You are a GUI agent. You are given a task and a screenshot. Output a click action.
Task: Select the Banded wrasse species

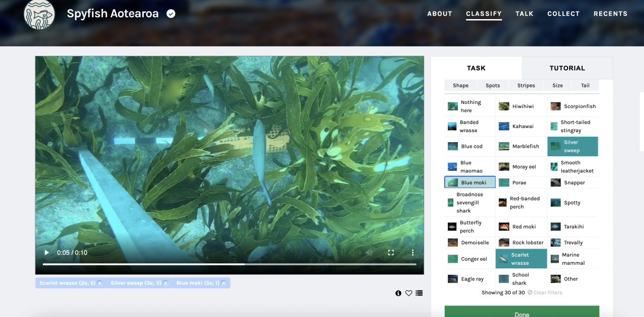pyautogui.click(x=470, y=126)
